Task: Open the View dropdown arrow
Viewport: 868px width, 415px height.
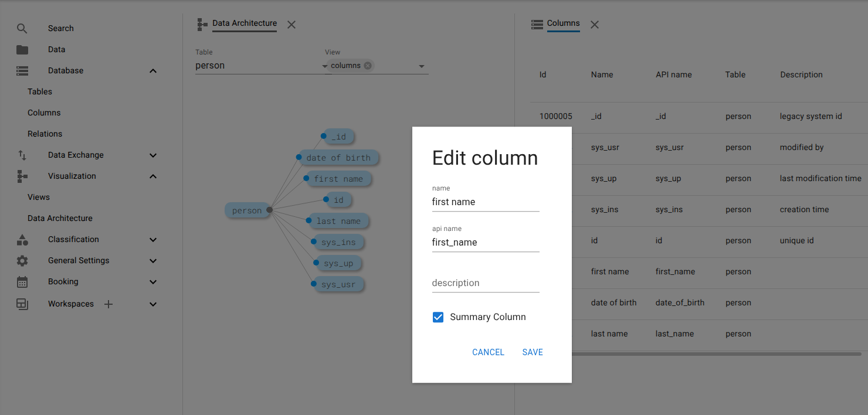Action: click(x=421, y=66)
